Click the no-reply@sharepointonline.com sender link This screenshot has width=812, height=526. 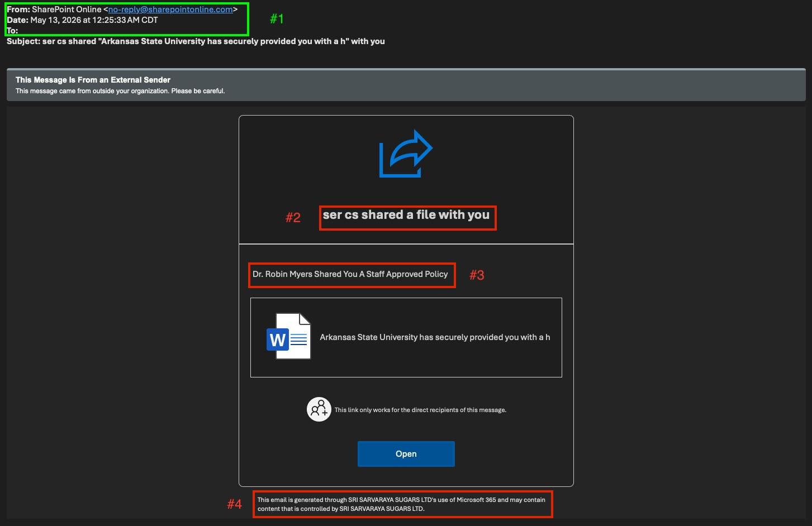coord(170,9)
